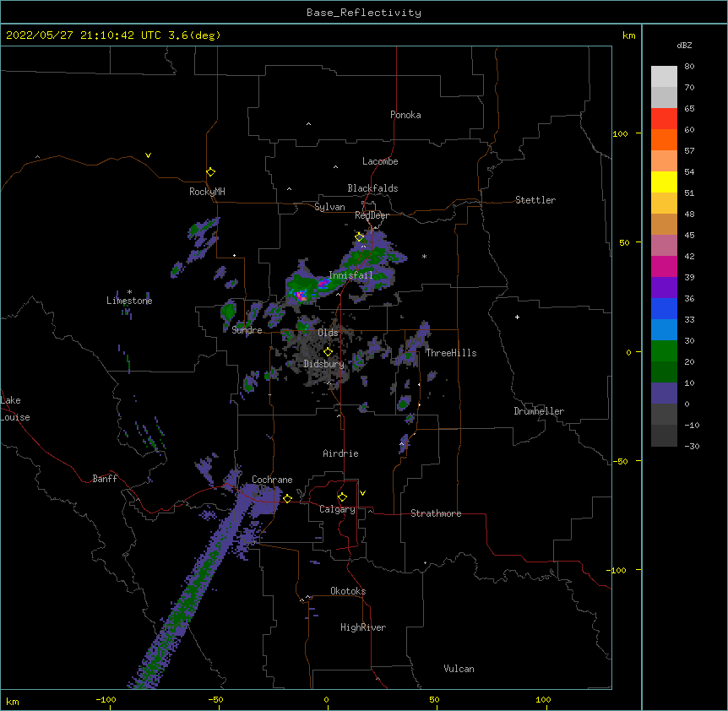728x711 pixels.
Task: Click the Limestone label
Action: [x=129, y=301]
